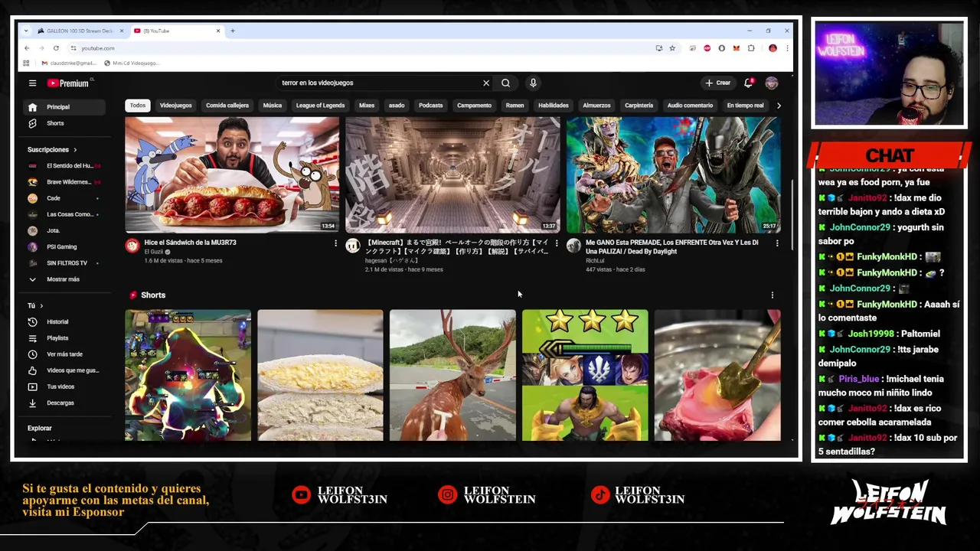This screenshot has height=551, width=980.
Task: Open the browser extensions puzzle icon
Action: (751, 48)
